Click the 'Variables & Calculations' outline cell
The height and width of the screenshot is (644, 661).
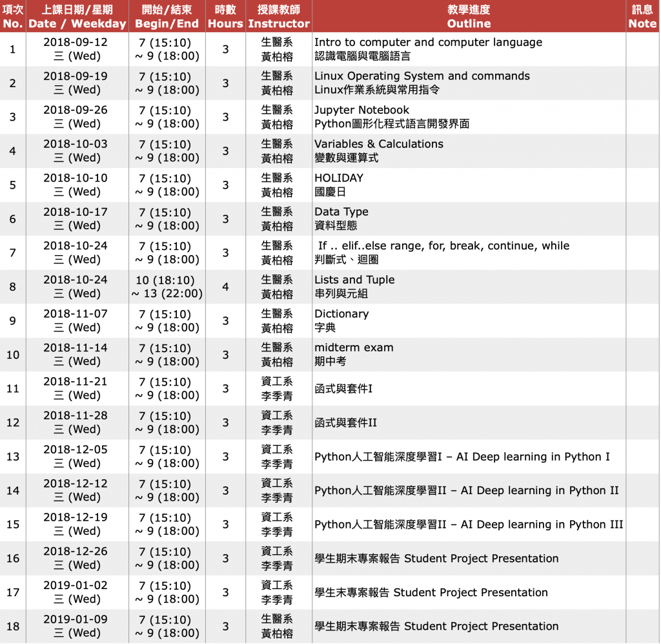(x=469, y=151)
